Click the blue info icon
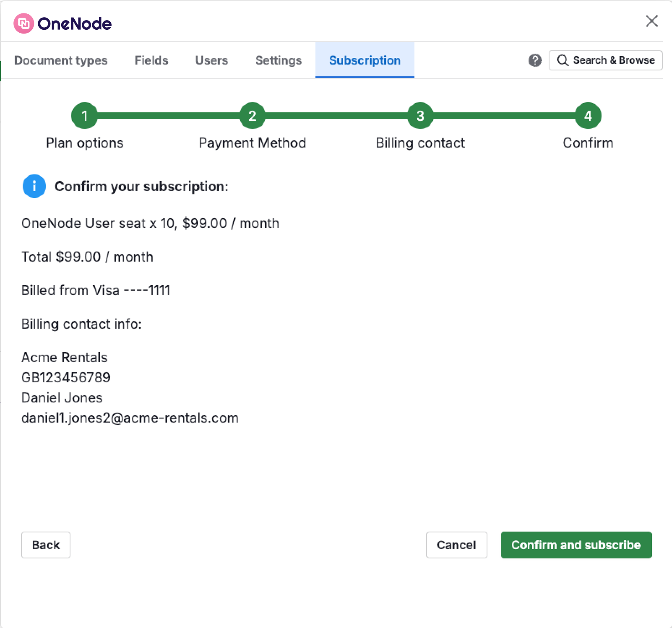This screenshot has height=628, width=672. 34,186
